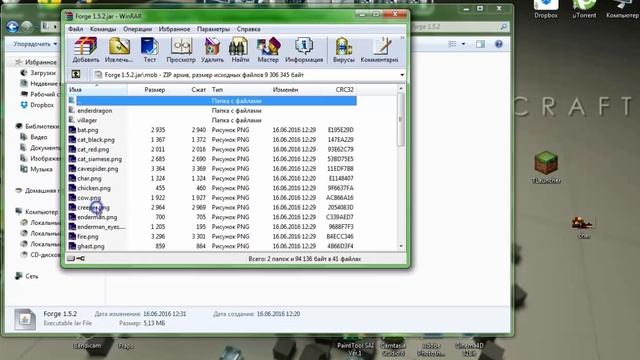Open Загрузки in the Explorer sidebar
Viewport: 640px width, 360px height.
[43, 73]
